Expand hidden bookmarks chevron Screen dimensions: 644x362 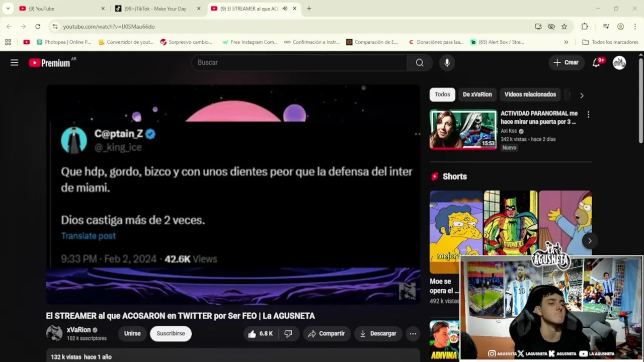click(x=566, y=42)
